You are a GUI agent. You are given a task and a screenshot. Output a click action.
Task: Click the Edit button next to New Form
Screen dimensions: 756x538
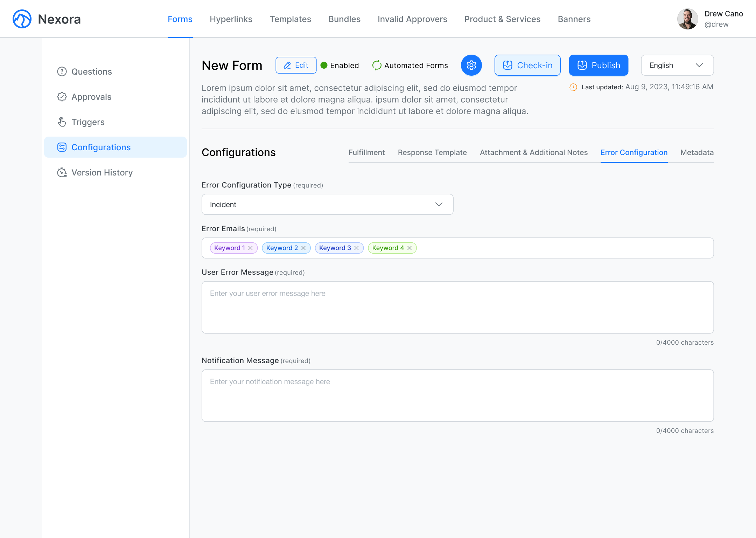tap(296, 65)
